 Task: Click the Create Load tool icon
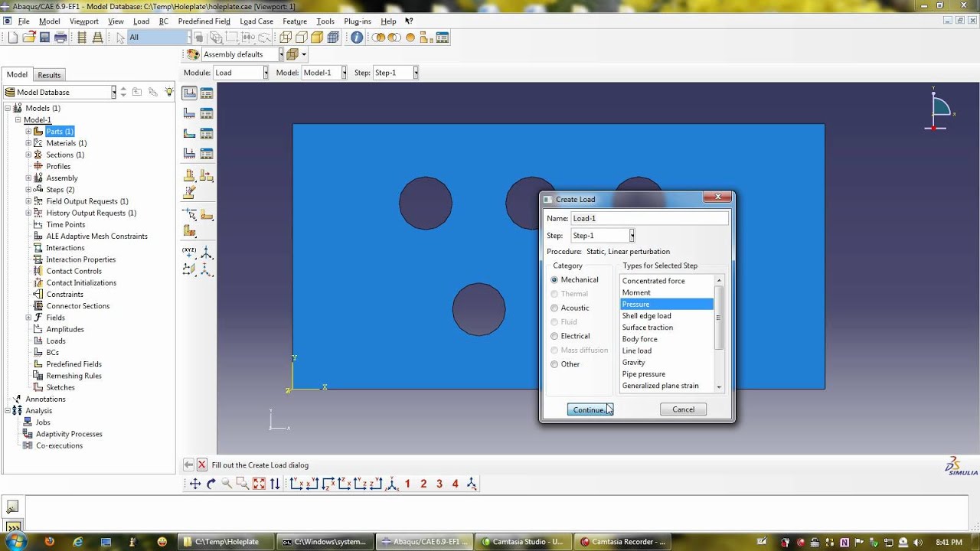tap(189, 93)
